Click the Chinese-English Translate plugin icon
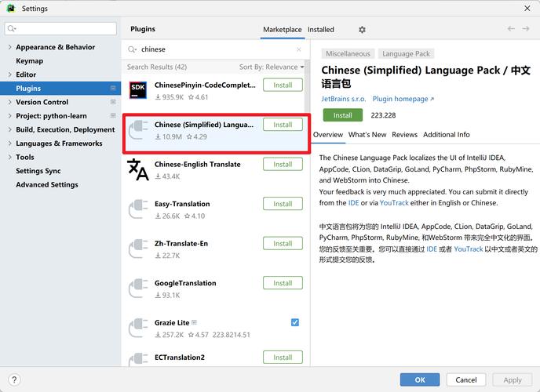Image resolution: width=540 pixels, height=392 pixels. (138, 169)
